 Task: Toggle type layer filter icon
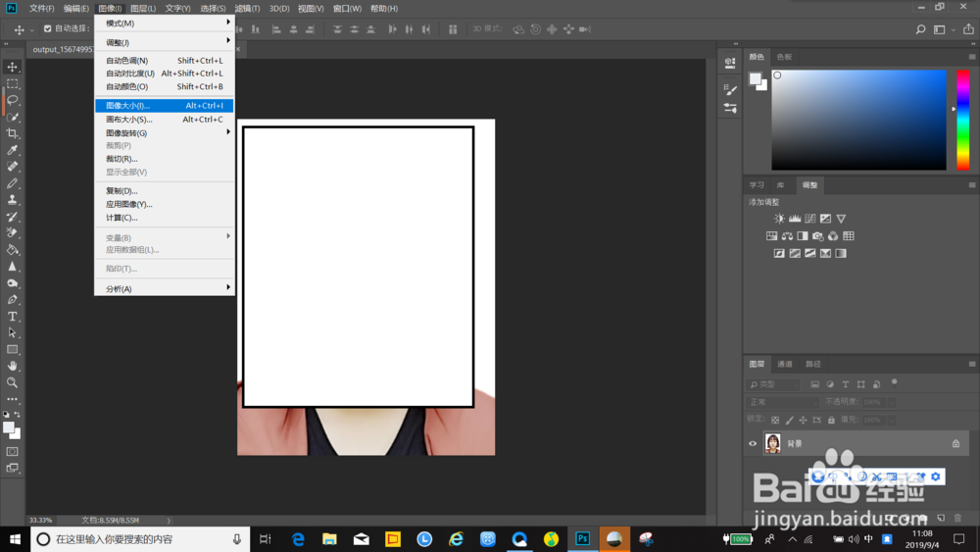[846, 384]
